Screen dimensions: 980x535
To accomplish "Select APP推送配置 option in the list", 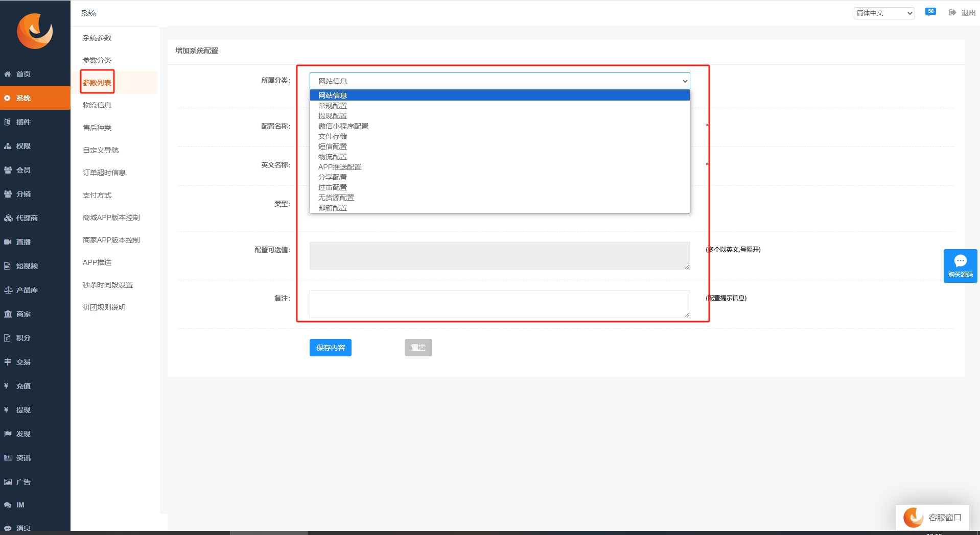I will (500, 167).
